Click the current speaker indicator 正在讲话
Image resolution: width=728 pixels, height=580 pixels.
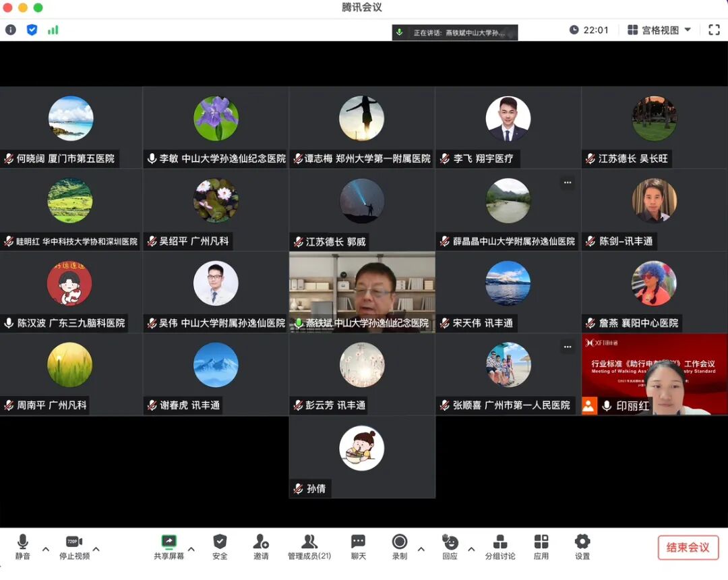[x=455, y=32]
